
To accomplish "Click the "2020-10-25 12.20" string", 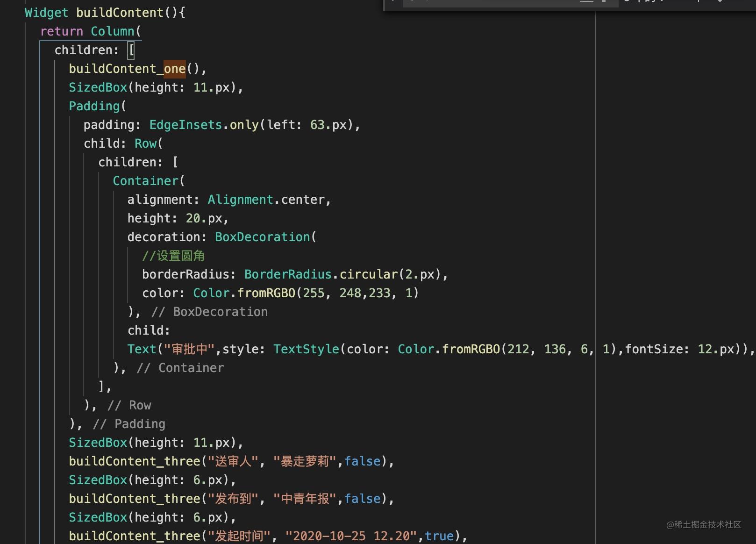I will point(351,536).
